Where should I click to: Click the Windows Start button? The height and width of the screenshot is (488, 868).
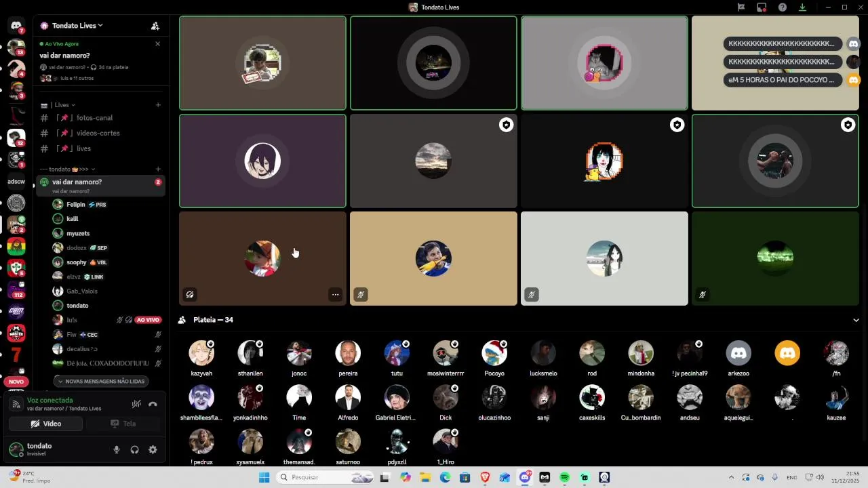(x=264, y=477)
